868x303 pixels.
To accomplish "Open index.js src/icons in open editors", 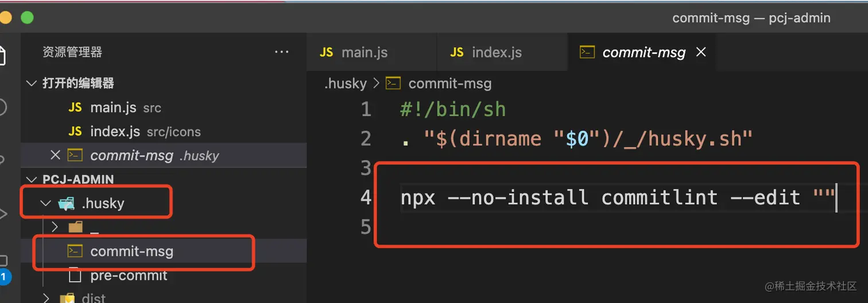I will [164, 132].
